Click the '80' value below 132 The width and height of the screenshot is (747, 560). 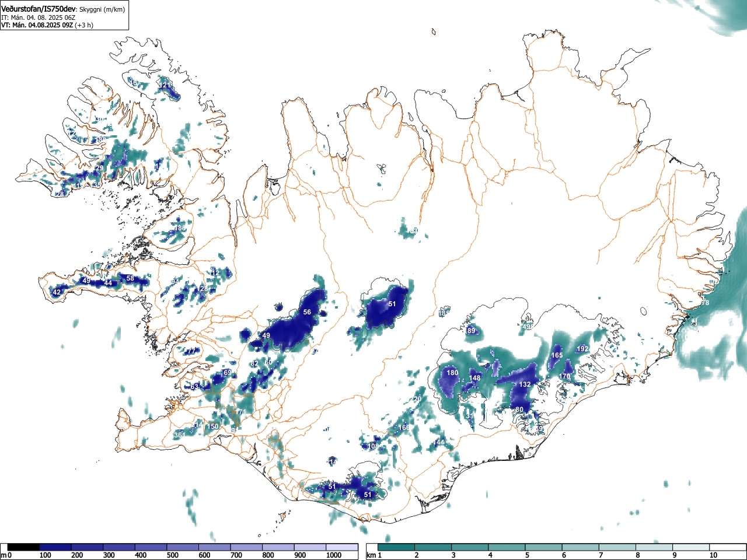point(519,409)
